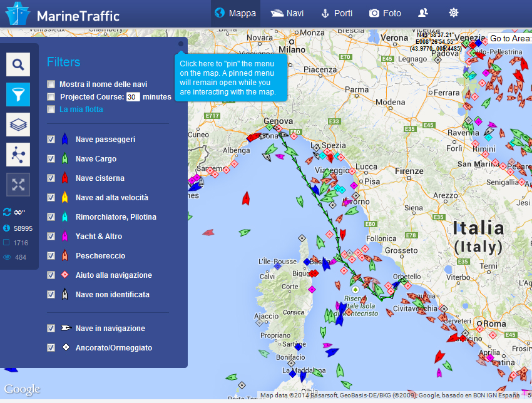Click the blue Nave passeggeri ship icon
Screen dimensions: 532x403
pos(65,139)
